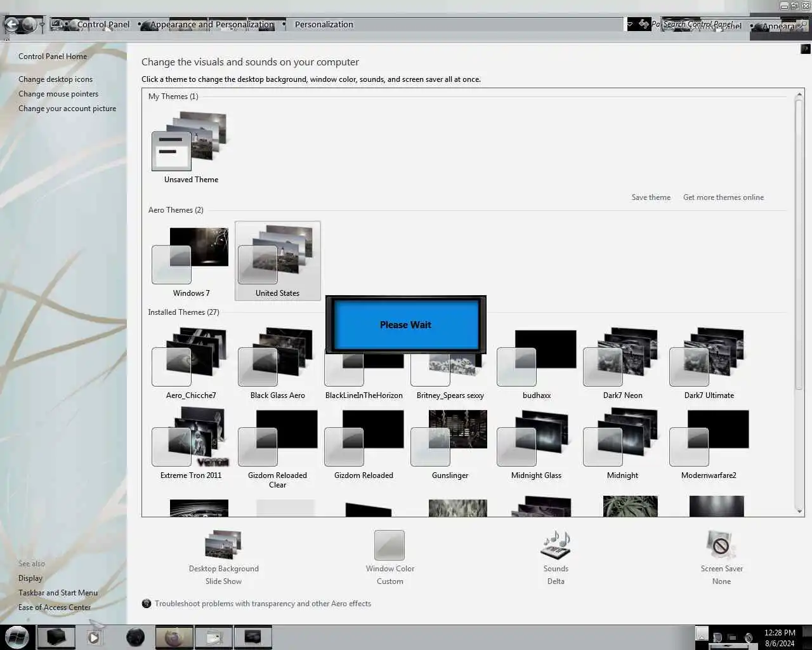Go back with the Back arrow
This screenshot has height=650, width=812.
11,25
